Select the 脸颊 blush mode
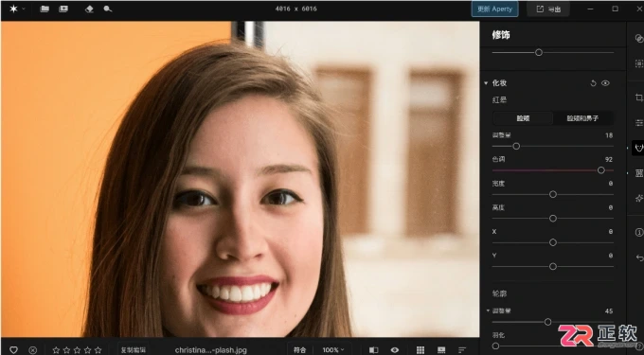Viewport: 644px width, 355px height. point(523,118)
